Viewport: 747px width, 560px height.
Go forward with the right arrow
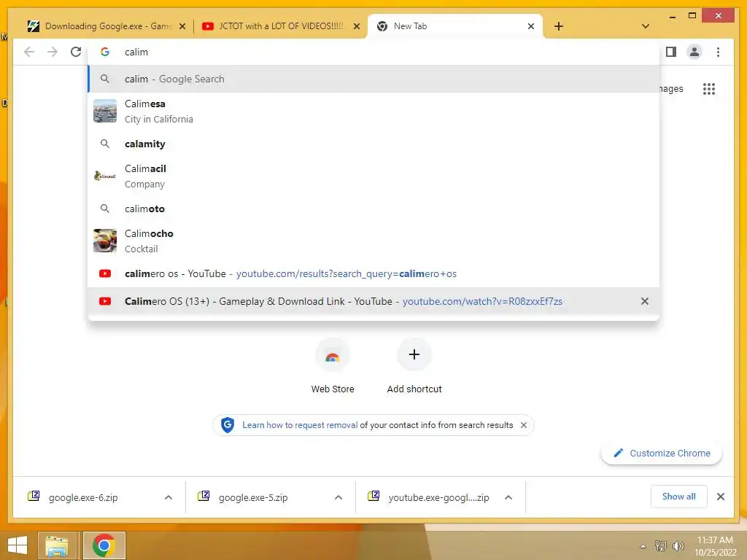tap(53, 52)
